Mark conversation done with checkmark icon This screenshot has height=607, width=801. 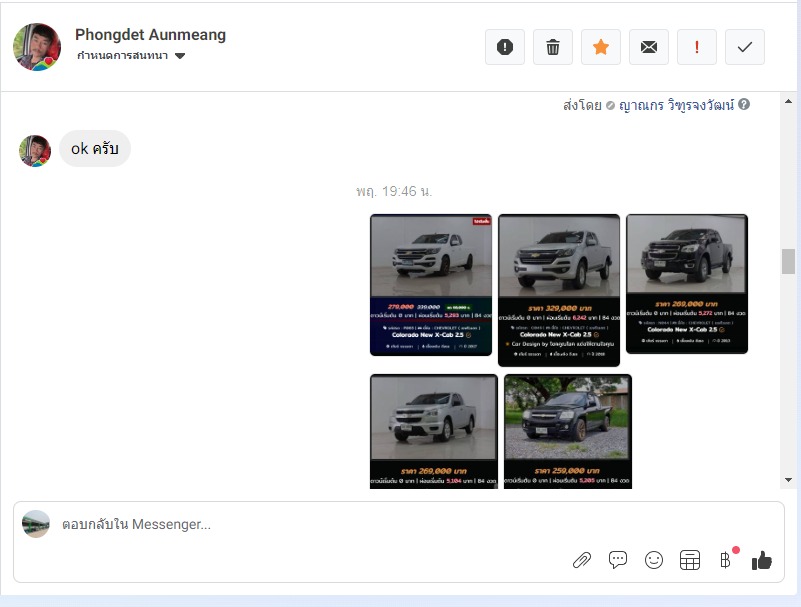(745, 47)
